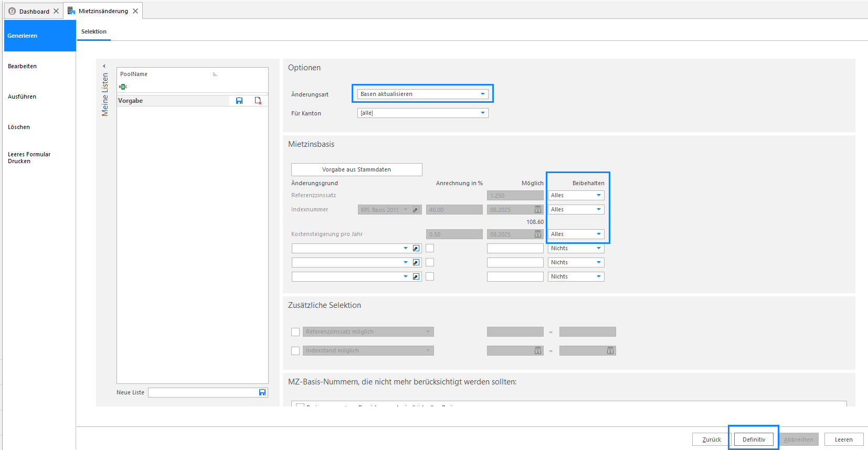Enable the Referenzzinssatz möglich checkbox
Viewport: 868px width, 450px height.
pos(295,332)
